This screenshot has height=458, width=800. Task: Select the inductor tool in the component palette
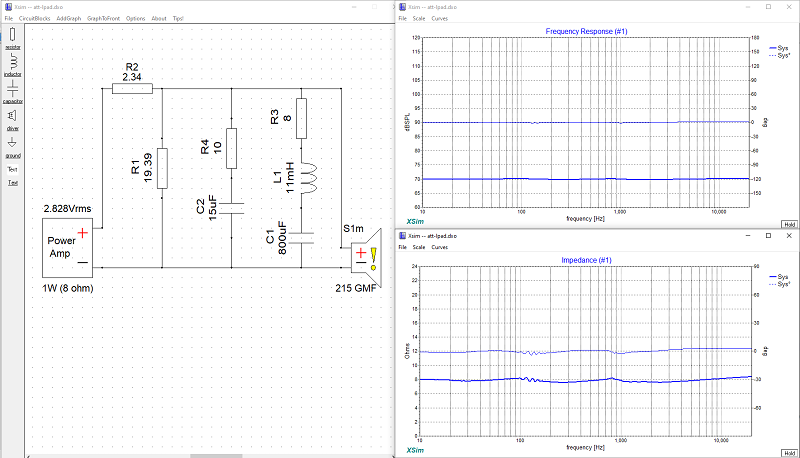point(13,65)
